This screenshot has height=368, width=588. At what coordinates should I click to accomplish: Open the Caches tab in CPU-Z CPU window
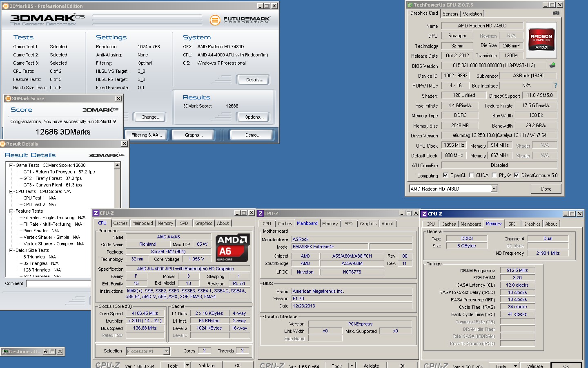pos(120,223)
